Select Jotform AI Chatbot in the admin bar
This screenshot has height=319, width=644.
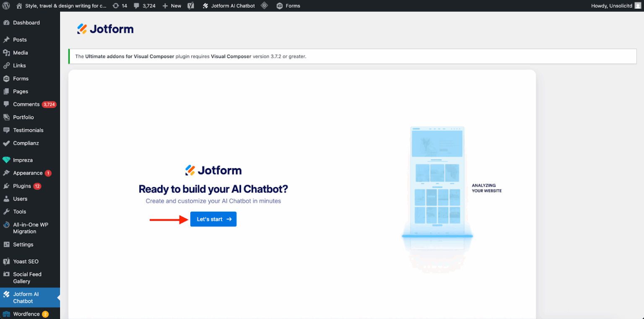click(x=229, y=5)
